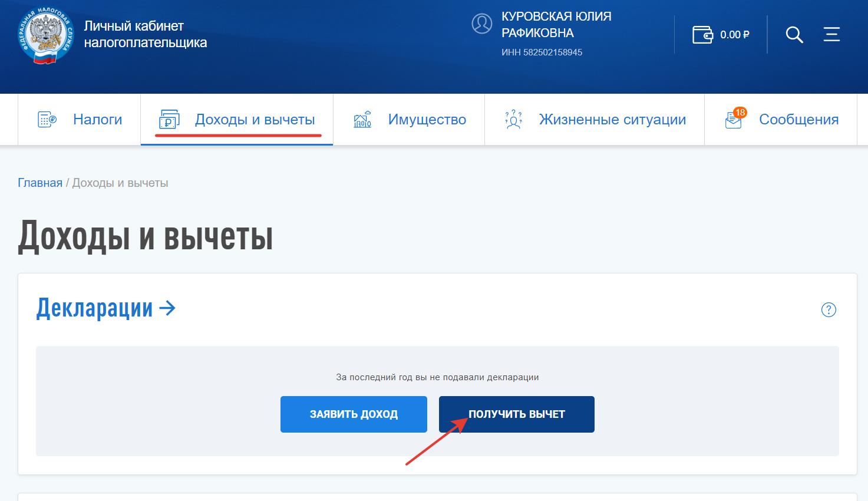
Task: Click the envelope icon with badge 18
Action: point(734,120)
